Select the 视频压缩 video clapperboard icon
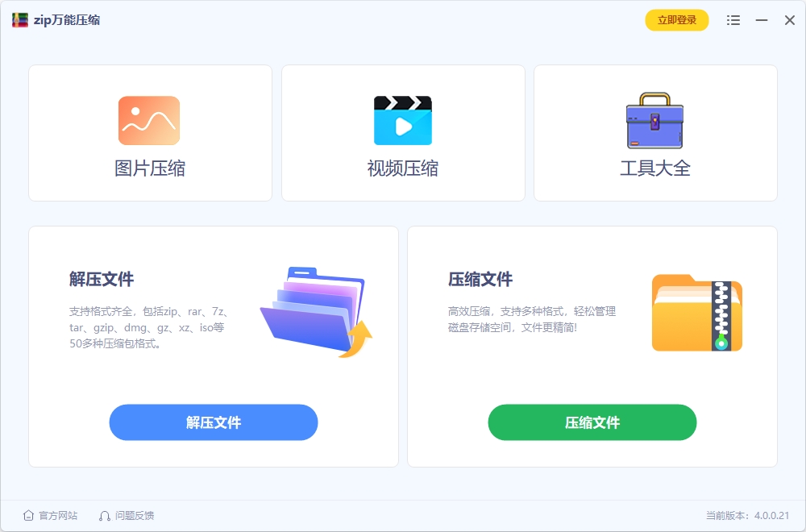The image size is (806, 532). click(x=403, y=120)
